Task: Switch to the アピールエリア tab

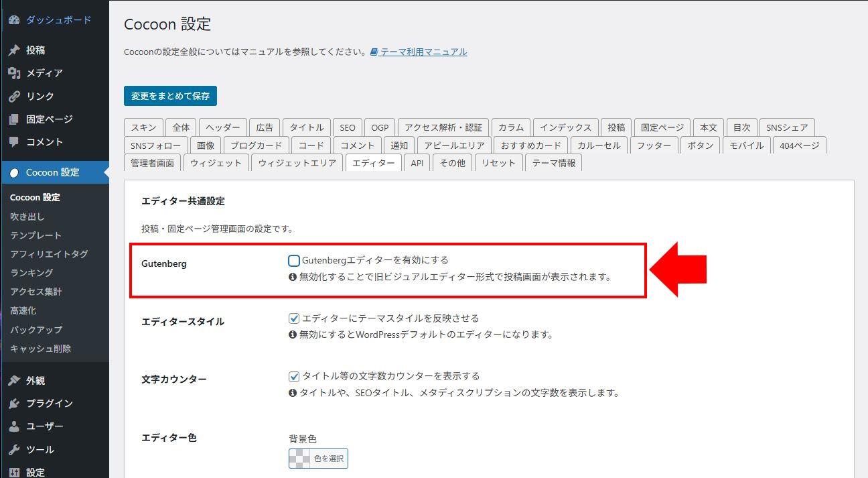Action: tap(455, 145)
